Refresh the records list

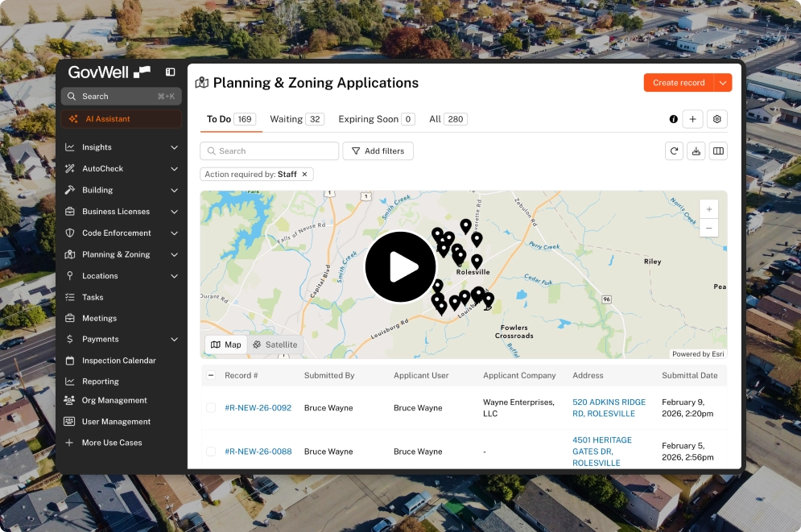(x=675, y=151)
